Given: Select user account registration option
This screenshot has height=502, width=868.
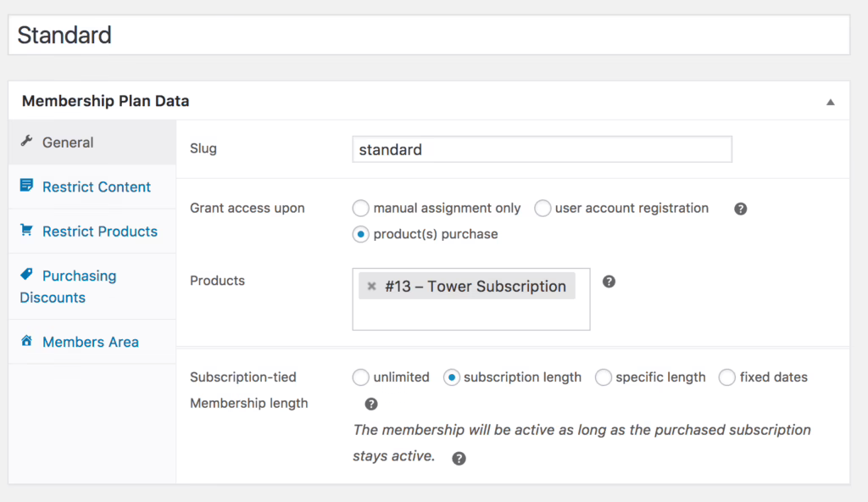Looking at the screenshot, I should [542, 209].
